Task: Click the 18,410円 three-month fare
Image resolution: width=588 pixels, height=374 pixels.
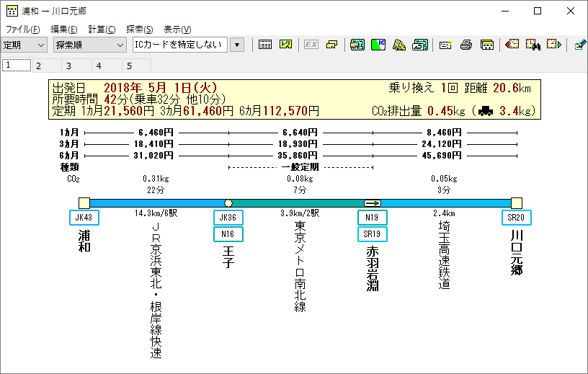Action: pos(153,144)
